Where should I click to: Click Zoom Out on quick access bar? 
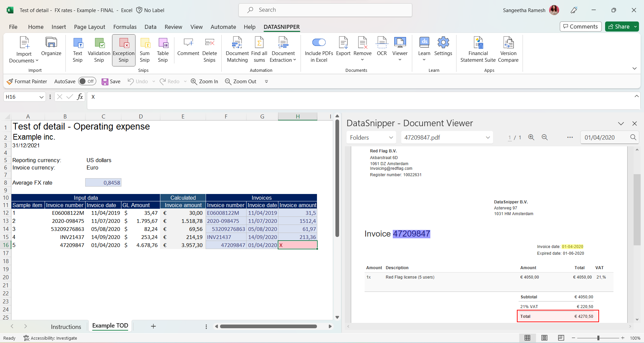(x=240, y=82)
